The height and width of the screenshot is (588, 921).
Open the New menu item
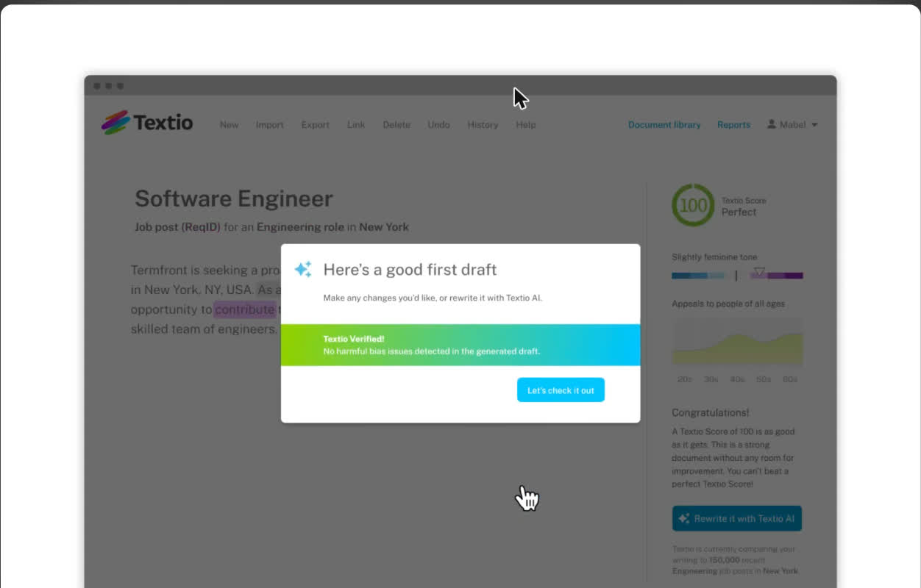click(x=229, y=125)
